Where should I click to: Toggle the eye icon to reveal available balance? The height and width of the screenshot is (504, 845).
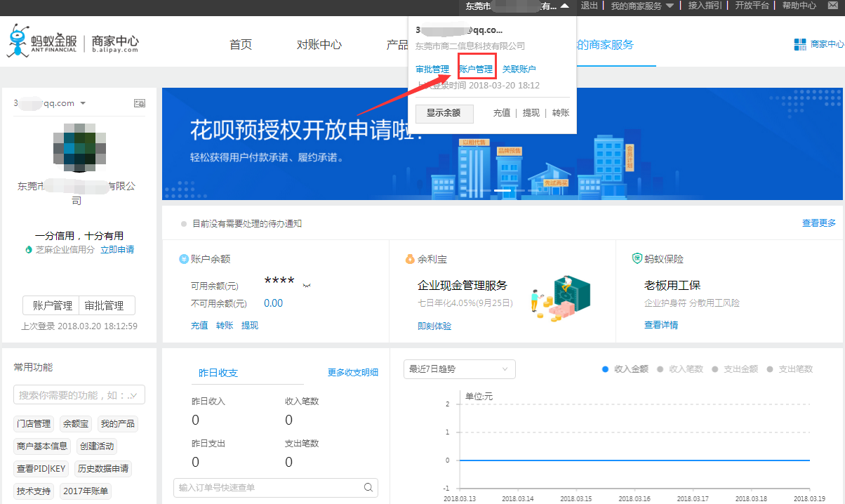[306, 285]
